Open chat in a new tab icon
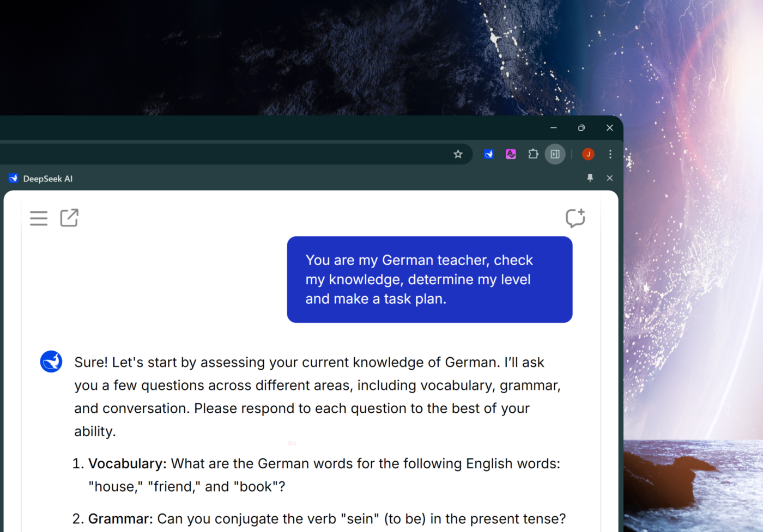This screenshot has height=532, width=763. (69, 218)
